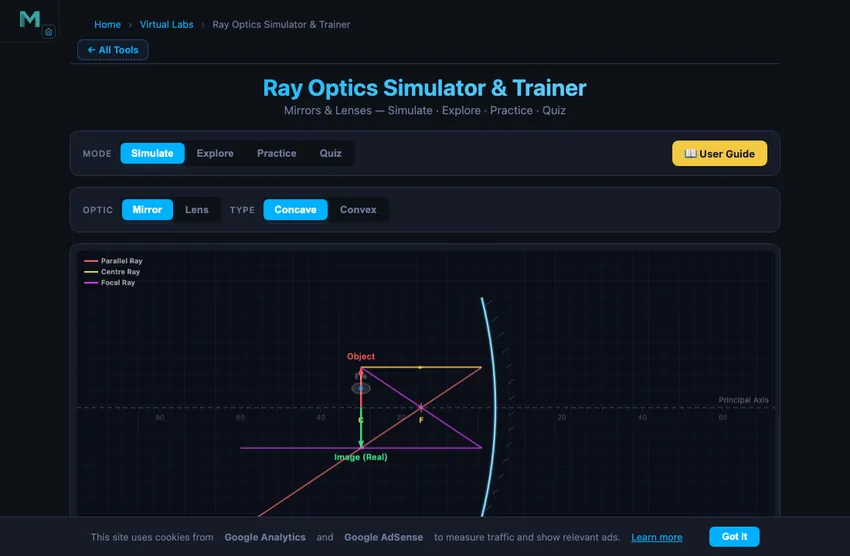The image size is (850, 556).
Task: Click the Focal Ray legend entry
Action: point(110,282)
